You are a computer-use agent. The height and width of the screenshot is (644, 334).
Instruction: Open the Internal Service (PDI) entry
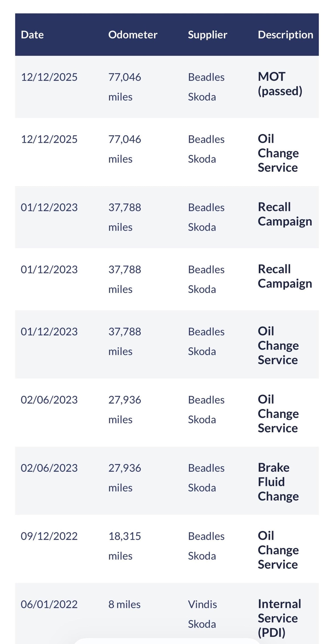click(279, 618)
